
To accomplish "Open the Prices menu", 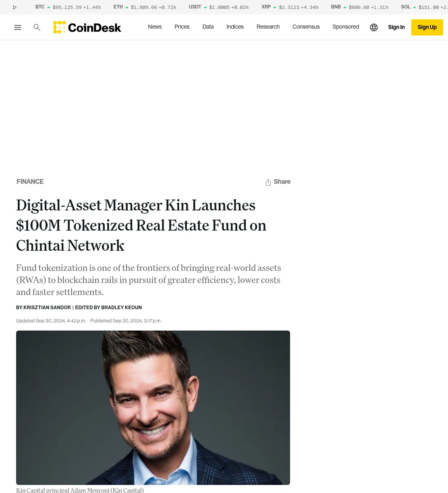I will pyautogui.click(x=182, y=27).
